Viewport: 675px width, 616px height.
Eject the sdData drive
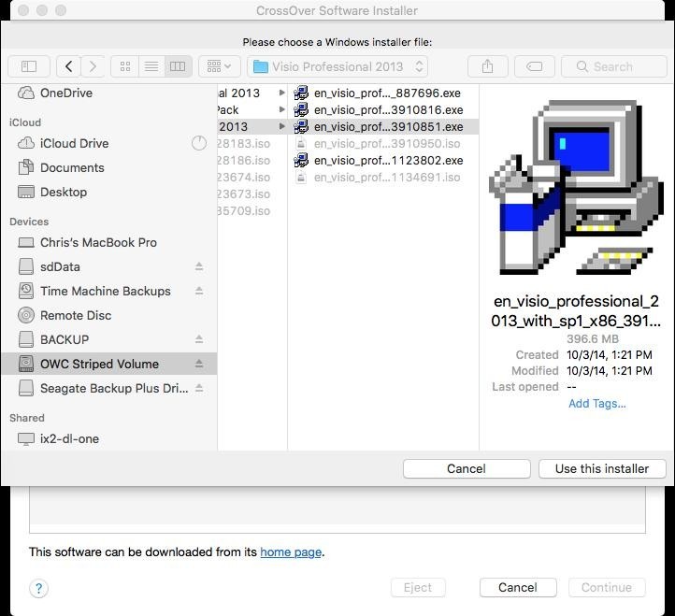(x=199, y=267)
